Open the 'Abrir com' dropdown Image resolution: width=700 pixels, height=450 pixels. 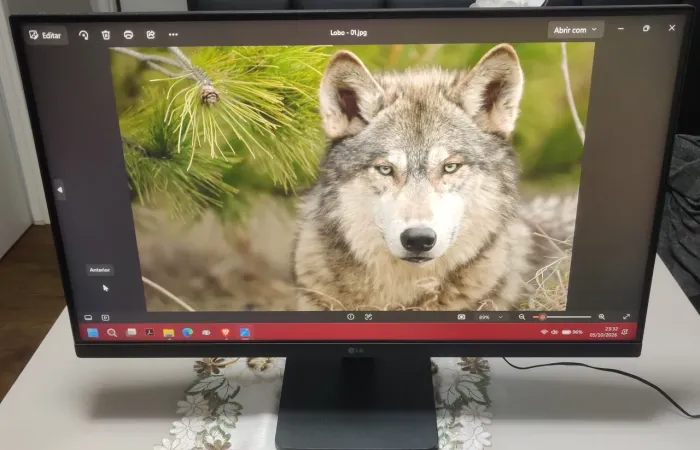coord(575,30)
